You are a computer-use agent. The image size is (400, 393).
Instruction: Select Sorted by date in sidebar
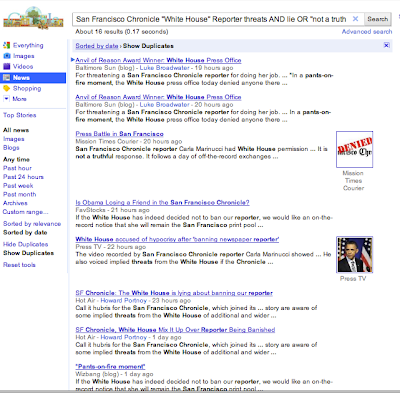(x=25, y=232)
